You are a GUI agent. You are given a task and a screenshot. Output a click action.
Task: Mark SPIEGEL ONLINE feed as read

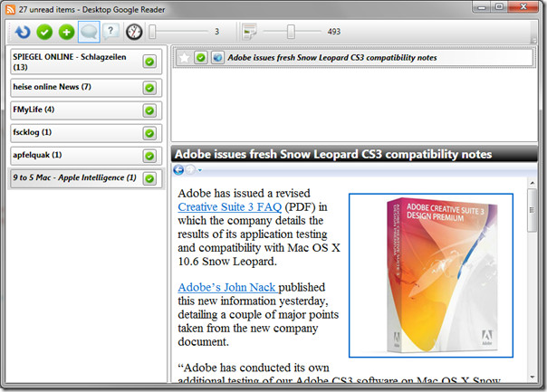coord(149,62)
